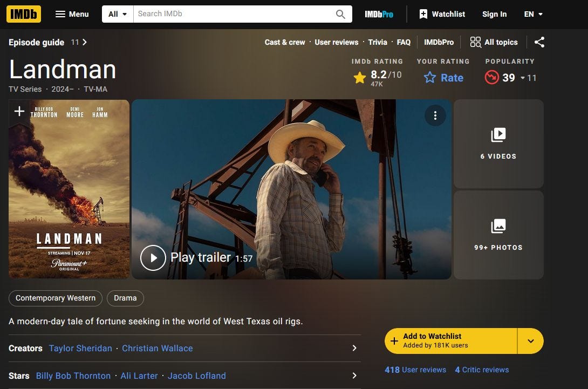Open the 6 Videos tile
The height and width of the screenshot is (389, 588).
(498, 144)
